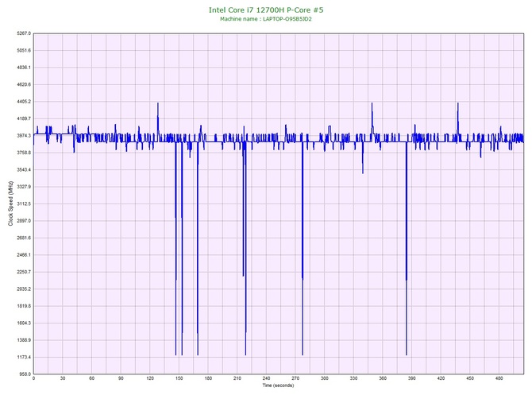The width and height of the screenshot is (532, 399).
Task: Click the bottom of the drop near 277 seconds
Action: [x=303, y=354]
